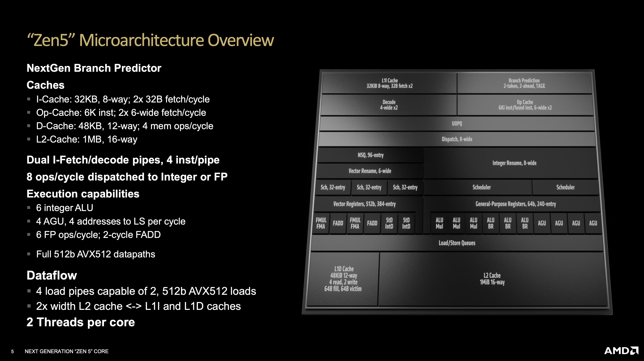This screenshot has width=644, height=361.
Task: Click the Vector Rename, 6-wide block
Action: click(x=370, y=171)
